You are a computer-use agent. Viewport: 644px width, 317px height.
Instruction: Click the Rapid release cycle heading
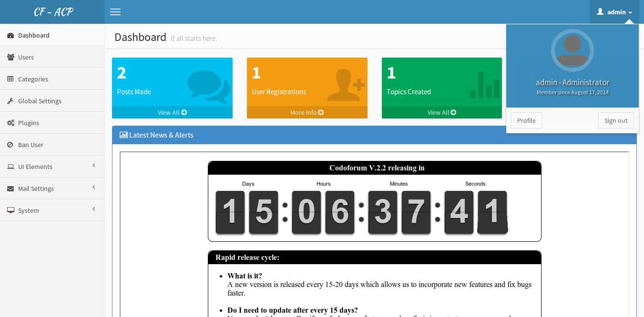tap(247, 258)
